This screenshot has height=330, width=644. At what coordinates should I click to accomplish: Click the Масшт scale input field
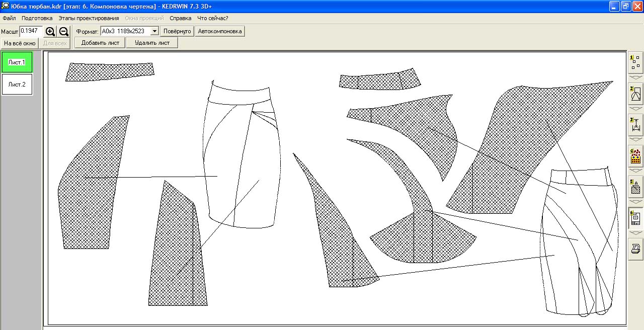pos(31,31)
